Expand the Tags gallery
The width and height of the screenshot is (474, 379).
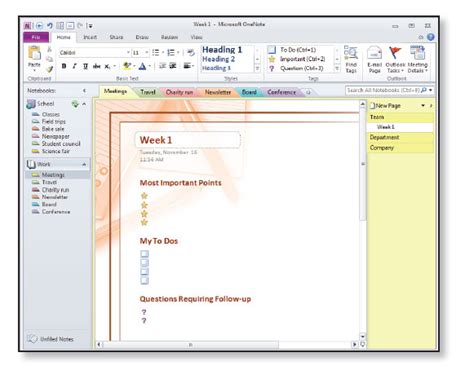[337, 69]
